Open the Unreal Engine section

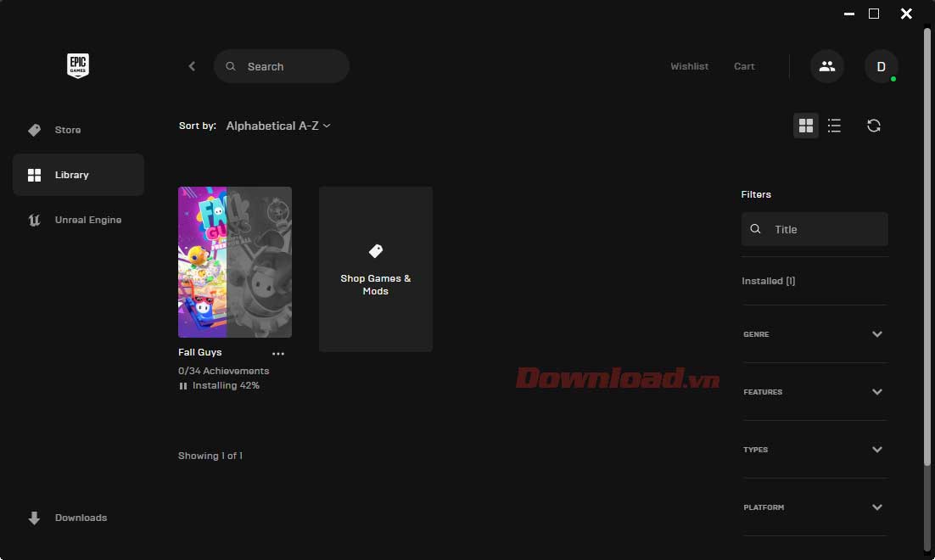click(x=78, y=220)
